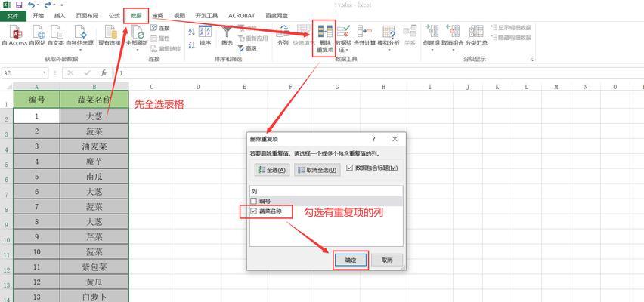The image size is (644, 302).
Task: Expand the 自其他来源 dropdown arrow
Action: 79,50
